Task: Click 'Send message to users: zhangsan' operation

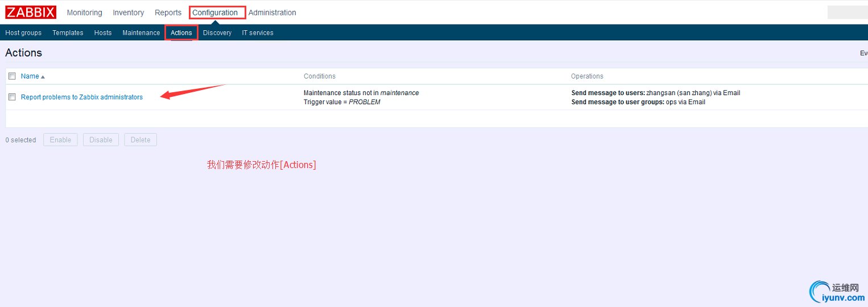Action: 655,93
